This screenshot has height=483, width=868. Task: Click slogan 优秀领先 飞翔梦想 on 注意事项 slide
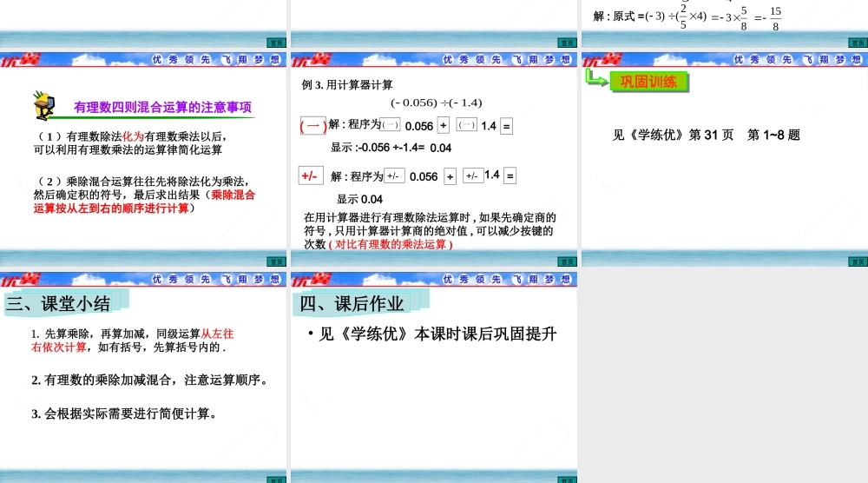click(216, 59)
